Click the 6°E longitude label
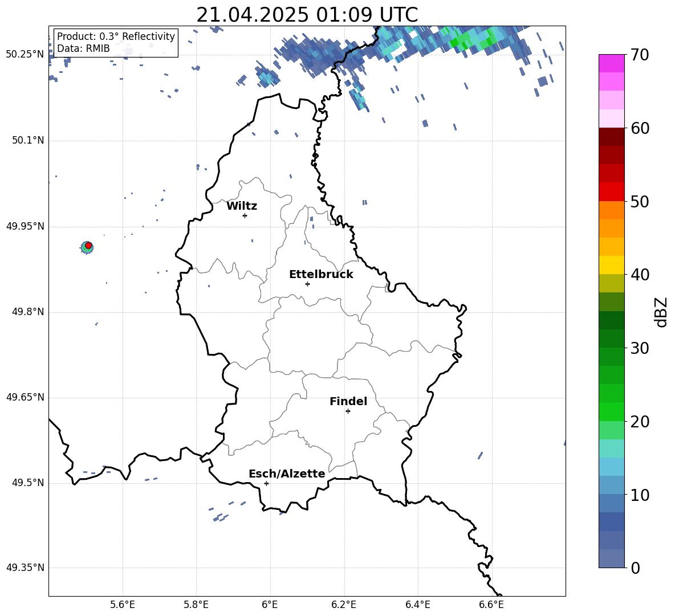This screenshot has width=675, height=616. [x=270, y=605]
